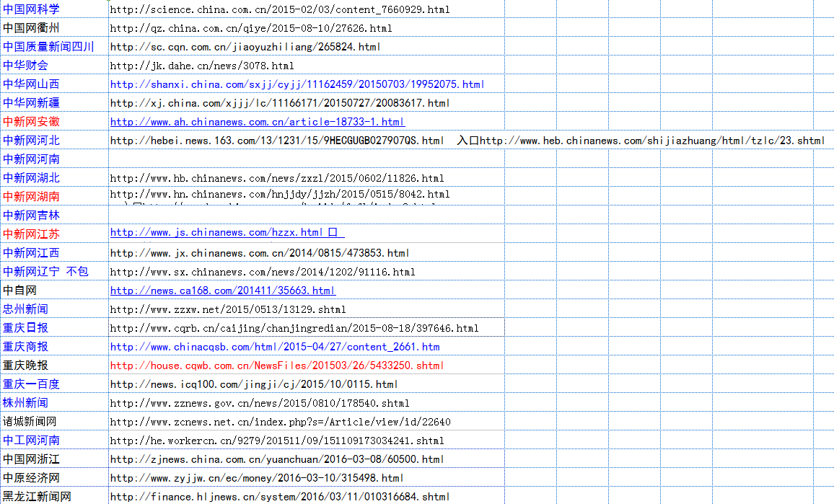Click the www.cqrb.cn URL cell
This screenshot has width=834, height=504.
point(307,327)
